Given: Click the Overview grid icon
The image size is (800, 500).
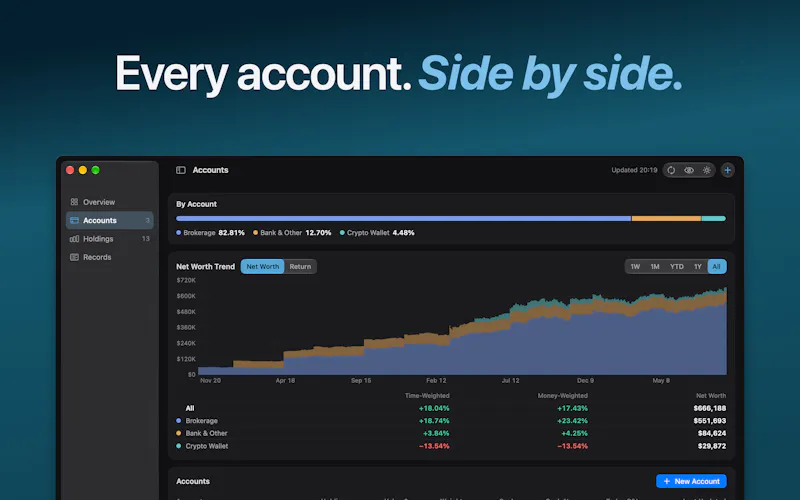Looking at the screenshot, I should click(x=74, y=202).
